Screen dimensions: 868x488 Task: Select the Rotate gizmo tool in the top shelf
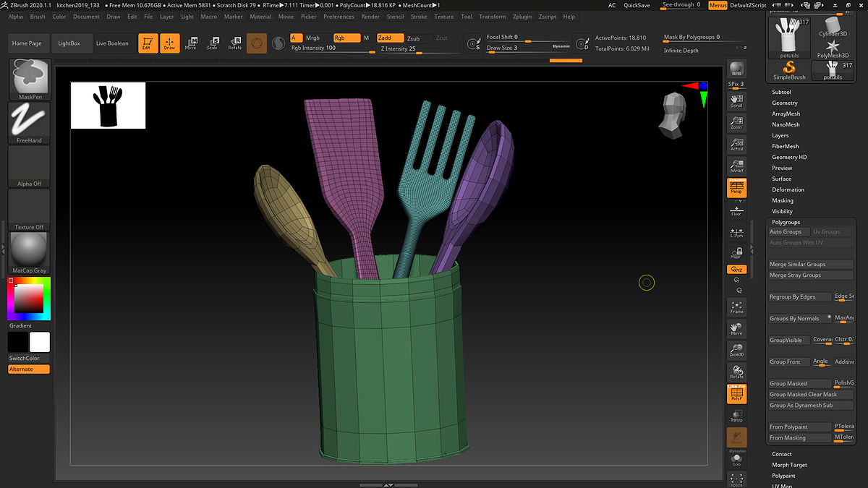tap(234, 43)
